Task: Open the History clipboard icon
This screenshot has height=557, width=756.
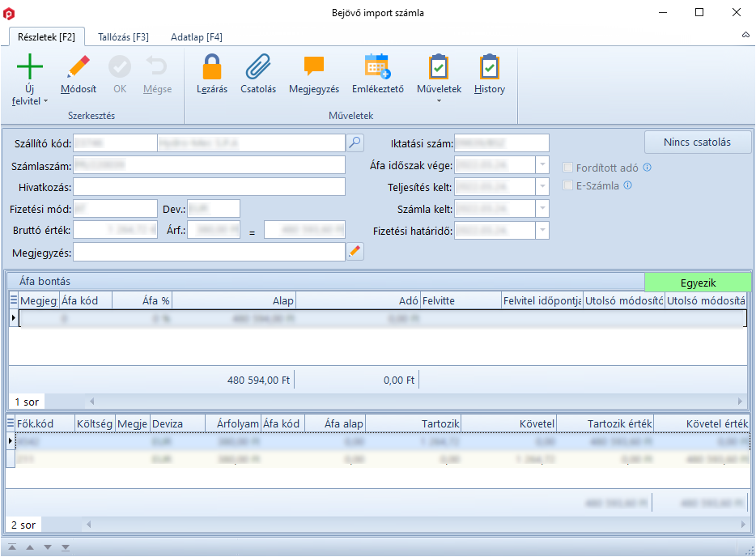Action: pyautogui.click(x=489, y=67)
